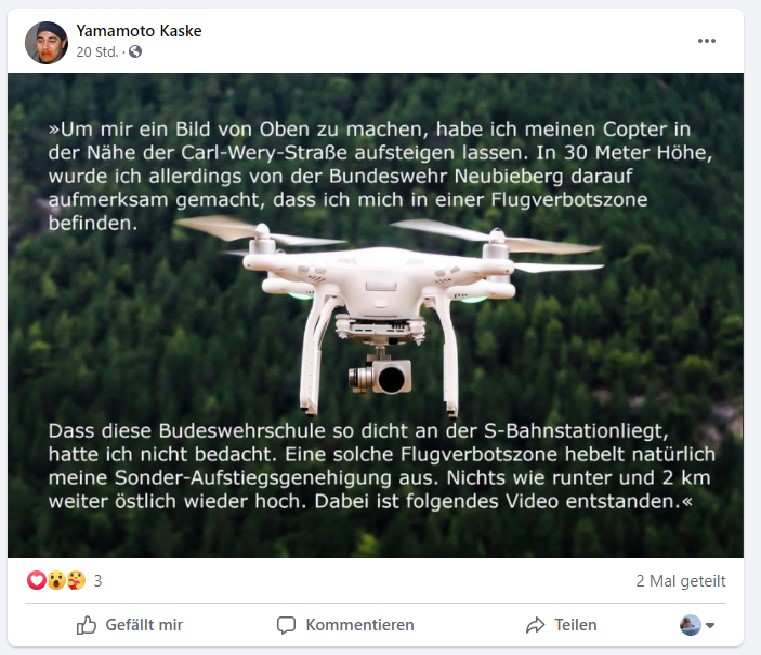This screenshot has height=655, width=761.
Task: Click the wow reaction emoji icon
Action: coord(56,580)
